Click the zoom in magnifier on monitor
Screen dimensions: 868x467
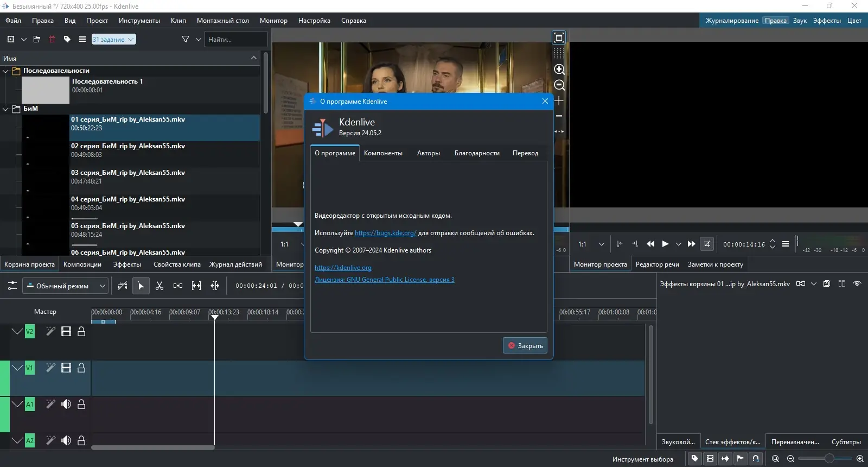point(559,70)
